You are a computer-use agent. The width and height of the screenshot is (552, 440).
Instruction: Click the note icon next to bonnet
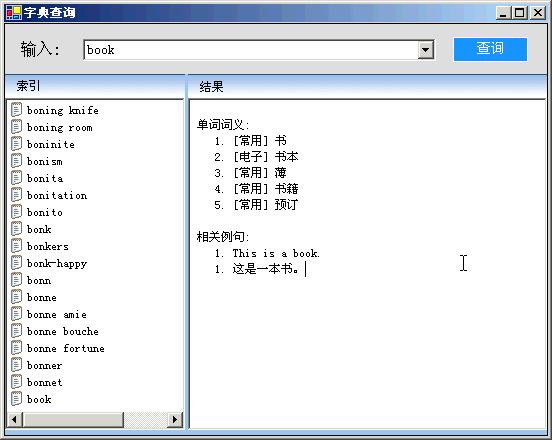tap(17, 382)
